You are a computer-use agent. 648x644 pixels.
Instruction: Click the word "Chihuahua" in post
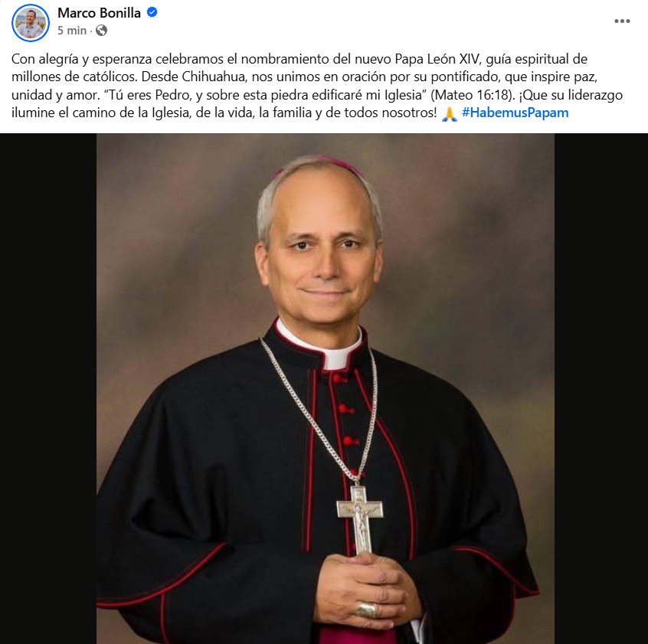(214, 77)
